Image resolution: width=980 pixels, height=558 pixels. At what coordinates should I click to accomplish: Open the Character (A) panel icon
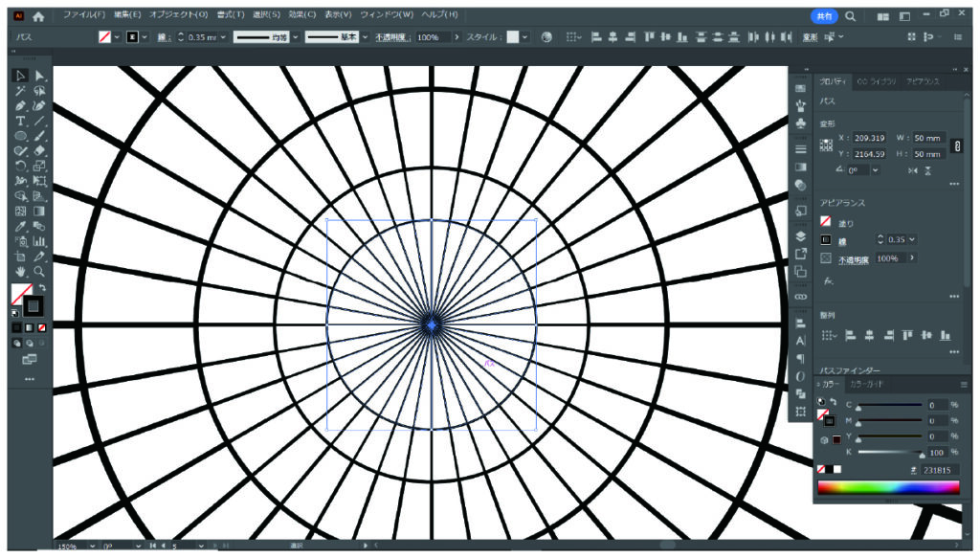pyautogui.click(x=801, y=341)
